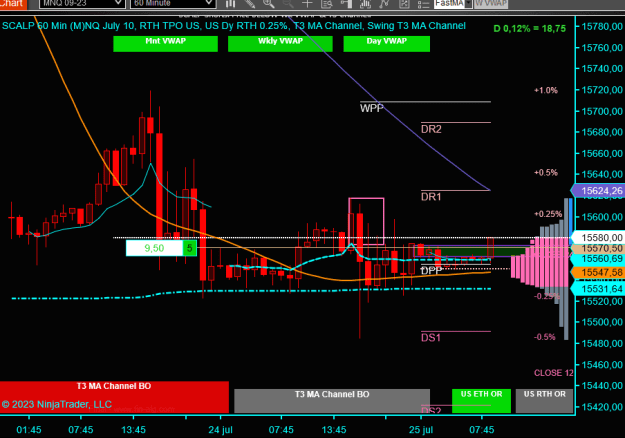Image resolution: width=625 pixels, height=438 pixels.
Task: Toggle the Wkly VWAP green button
Action: (x=280, y=44)
